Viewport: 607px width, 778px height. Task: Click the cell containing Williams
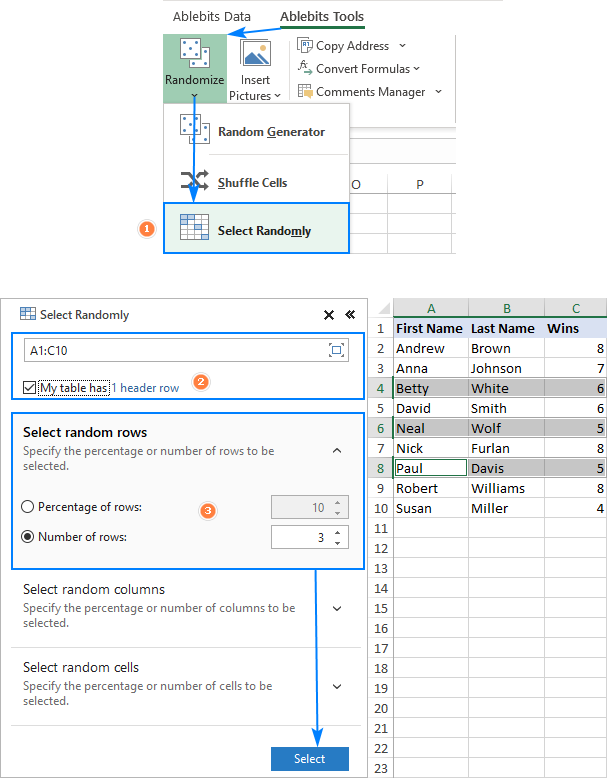pyautogui.click(x=506, y=488)
